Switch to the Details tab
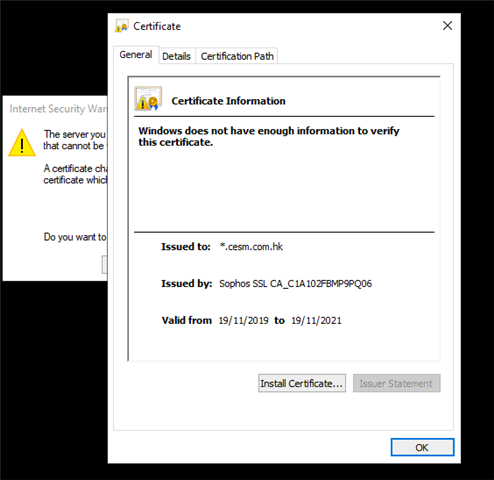The width and height of the screenshot is (494, 480). 176,56
